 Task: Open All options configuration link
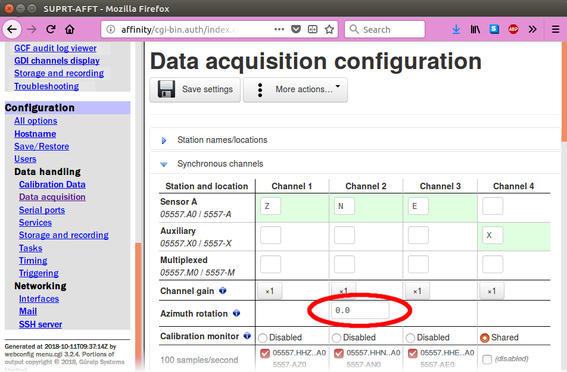tap(35, 121)
